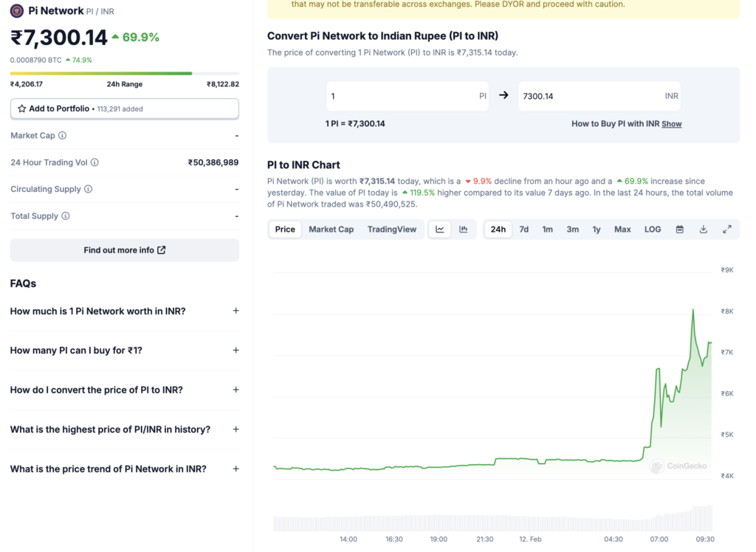Screen dimensions: 756x552
Task: Click the ₹8K price peak on the chart
Action: tap(693, 311)
